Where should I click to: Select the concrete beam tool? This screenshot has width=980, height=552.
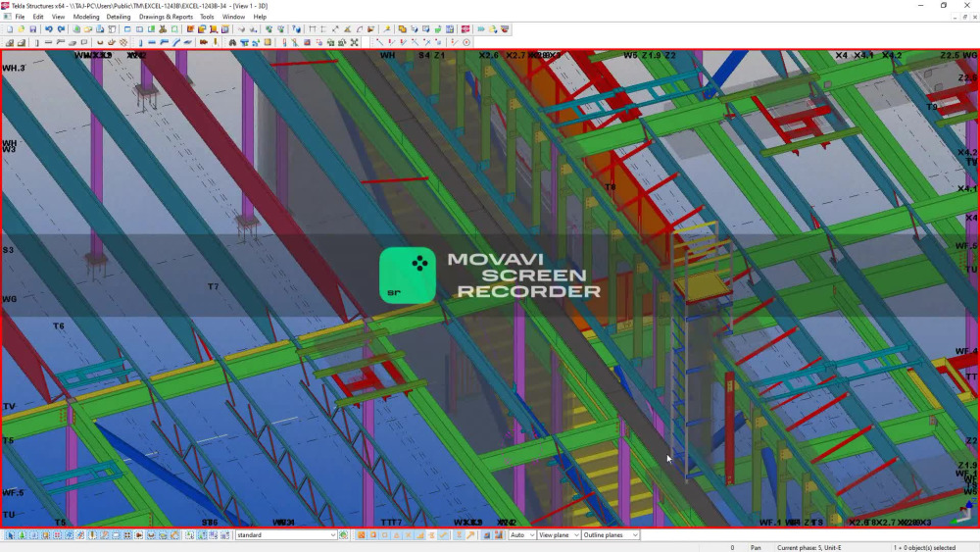[x=48, y=42]
